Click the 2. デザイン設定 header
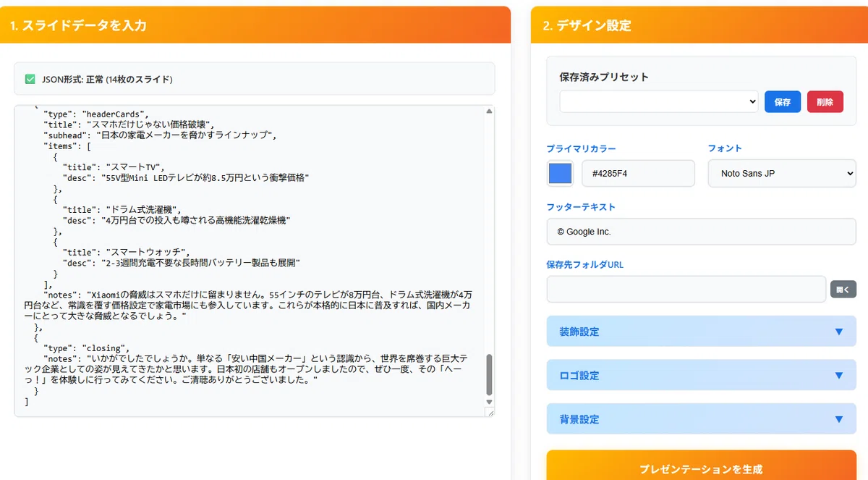This screenshot has height=480, width=868. pos(587,26)
